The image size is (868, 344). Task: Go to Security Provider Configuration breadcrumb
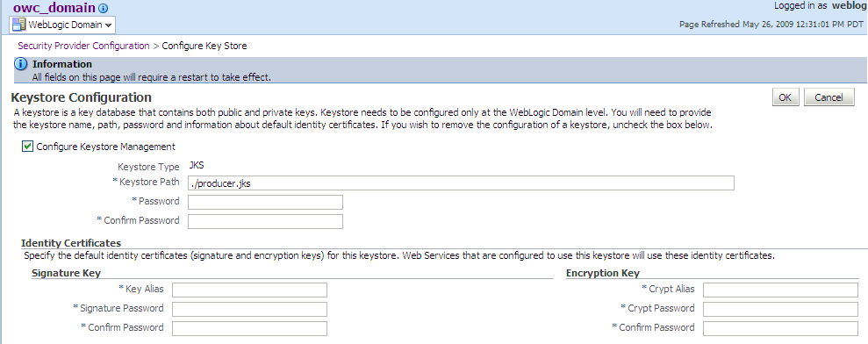(x=83, y=46)
